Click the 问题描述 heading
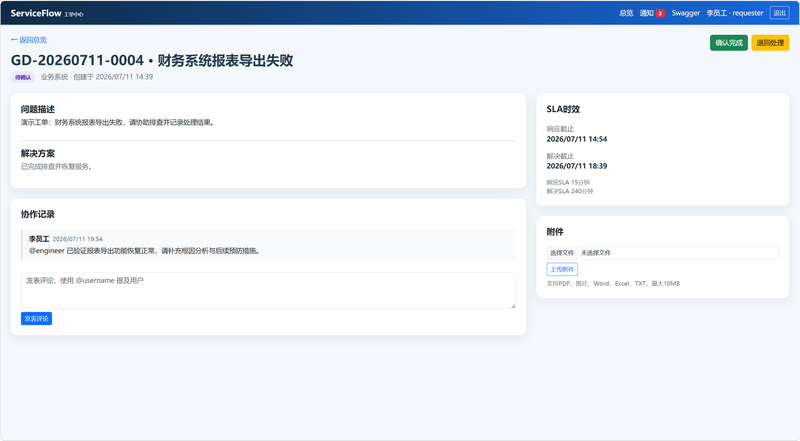Viewport: 800px width, 441px height. click(38, 109)
